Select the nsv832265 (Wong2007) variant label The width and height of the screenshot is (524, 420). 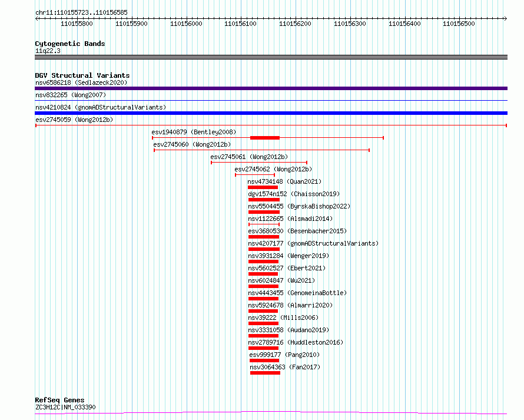coord(71,95)
